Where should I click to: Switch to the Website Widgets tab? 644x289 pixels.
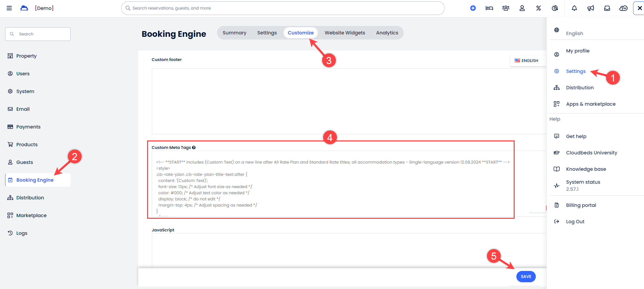click(345, 33)
